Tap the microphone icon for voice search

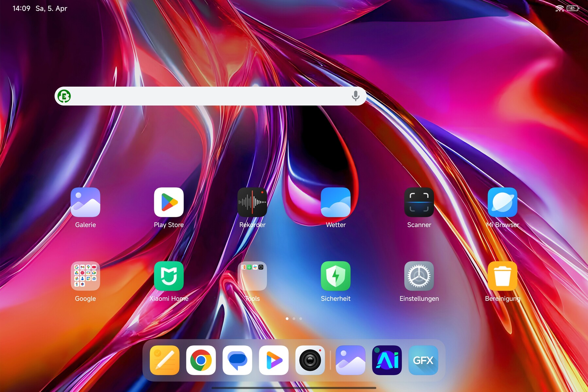point(355,96)
